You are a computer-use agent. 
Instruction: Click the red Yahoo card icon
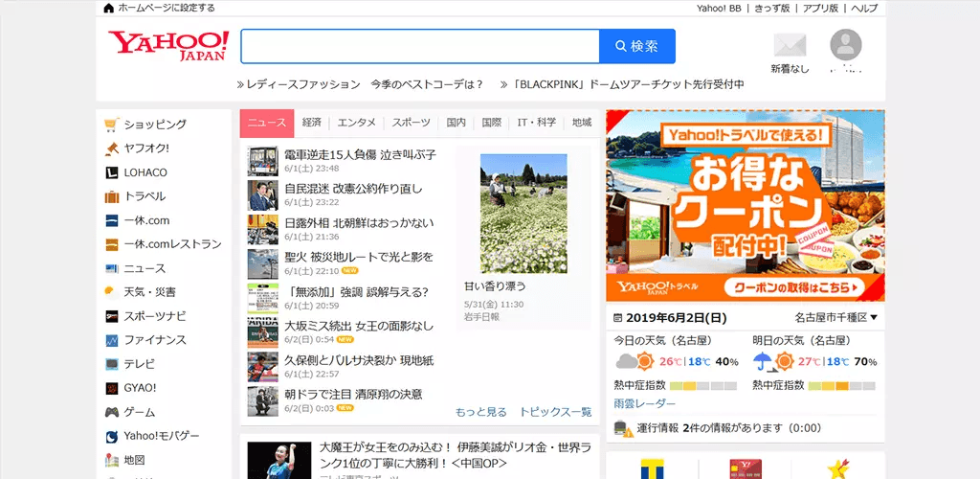click(745, 469)
